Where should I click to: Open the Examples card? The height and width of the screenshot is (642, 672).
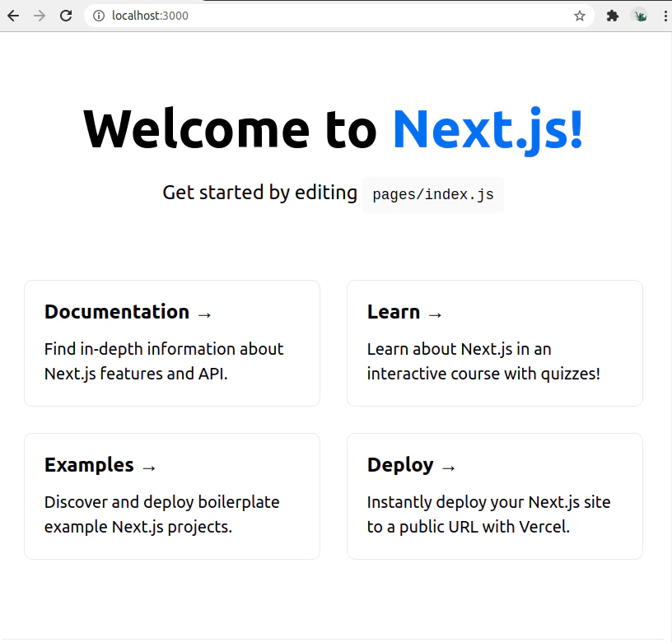tap(172, 496)
